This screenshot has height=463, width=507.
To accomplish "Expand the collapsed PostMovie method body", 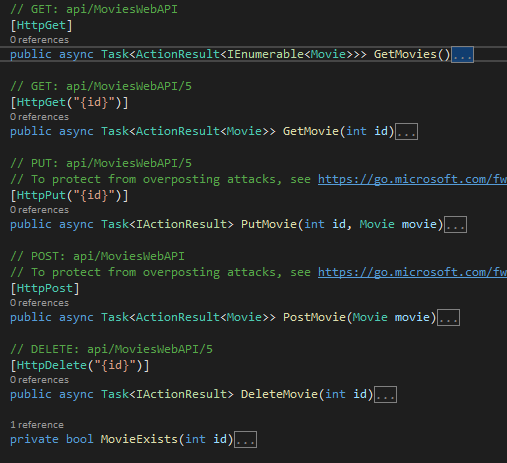I will (448, 318).
